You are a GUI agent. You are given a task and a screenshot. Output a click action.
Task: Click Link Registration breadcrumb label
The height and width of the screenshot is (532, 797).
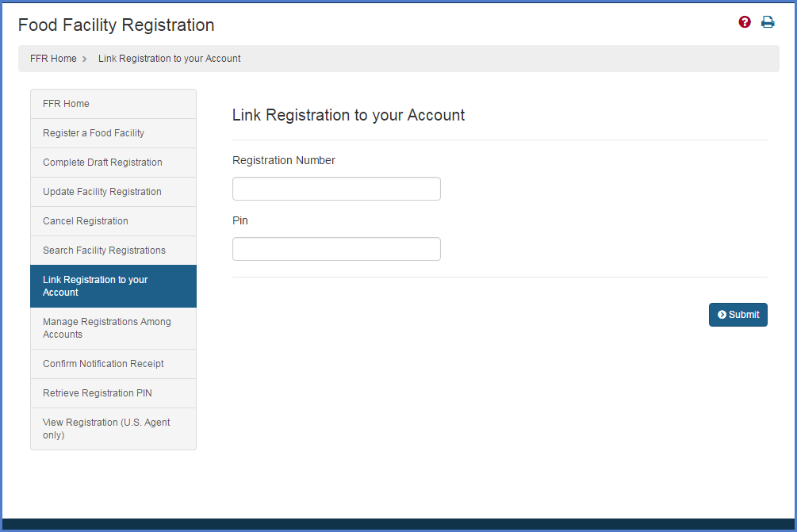pos(169,58)
